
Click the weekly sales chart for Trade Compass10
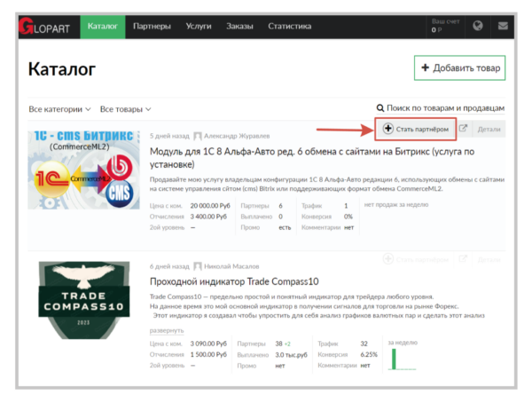point(403,359)
